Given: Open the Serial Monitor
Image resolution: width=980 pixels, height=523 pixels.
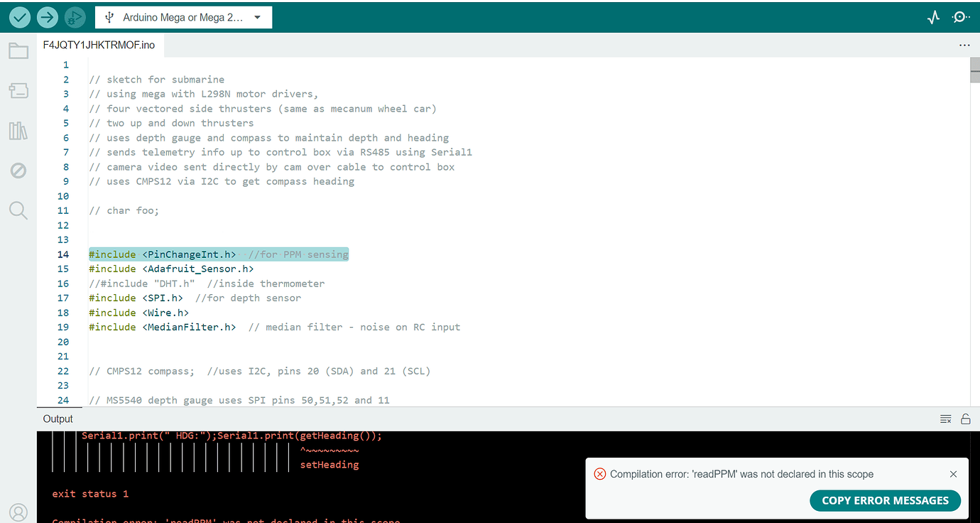Looking at the screenshot, I should coord(960,16).
